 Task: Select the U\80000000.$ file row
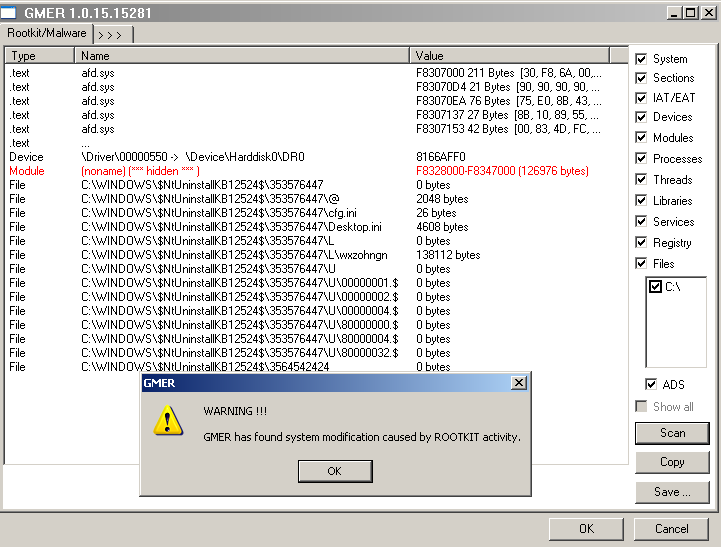pyautogui.click(x=316, y=325)
